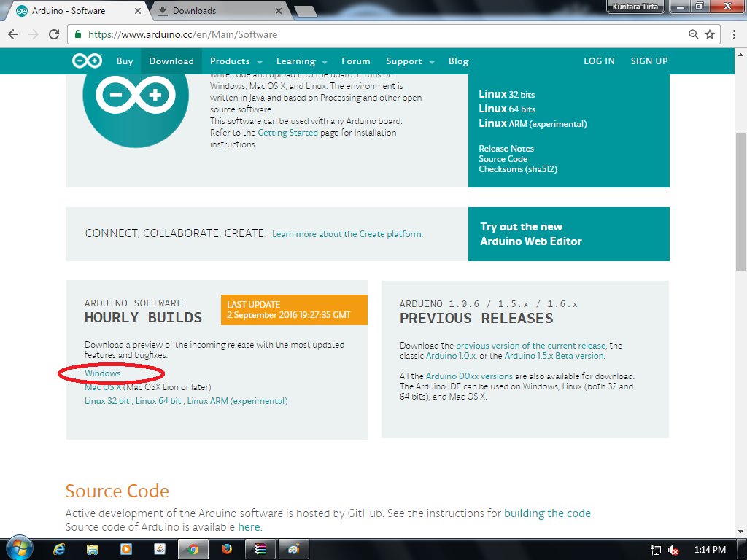Click the page's vertical scrollbar thumb
747x560 pixels.
(x=741, y=201)
